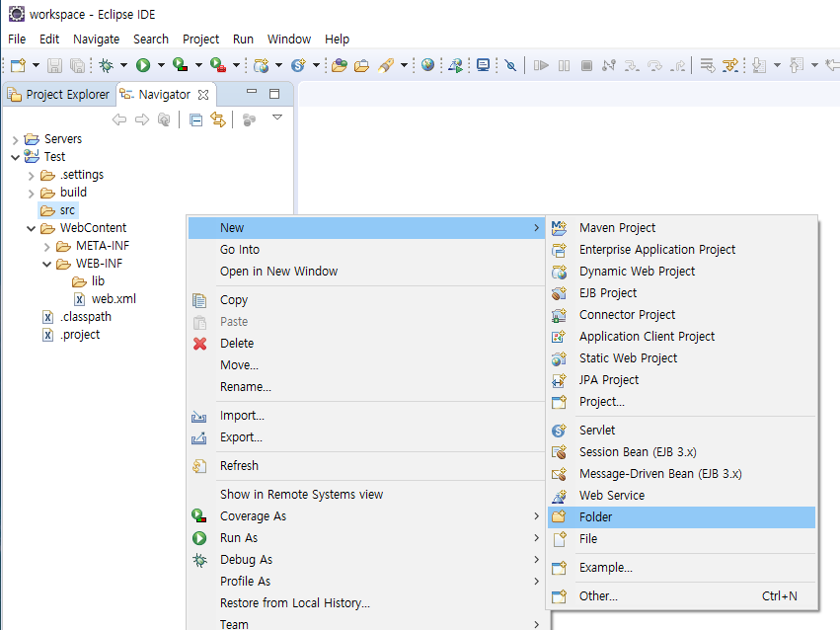Image resolution: width=840 pixels, height=630 pixels.
Task: Click Copy in the context menu
Action: pos(366,300)
